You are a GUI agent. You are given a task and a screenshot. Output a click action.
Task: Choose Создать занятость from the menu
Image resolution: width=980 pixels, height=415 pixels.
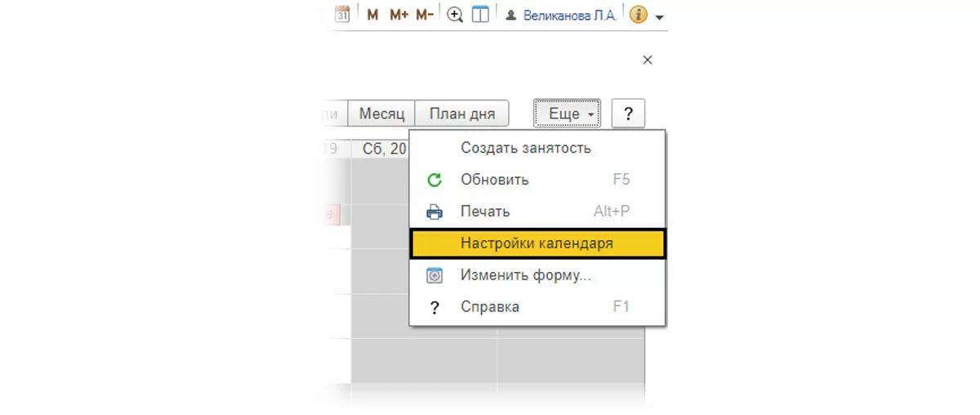[525, 149]
